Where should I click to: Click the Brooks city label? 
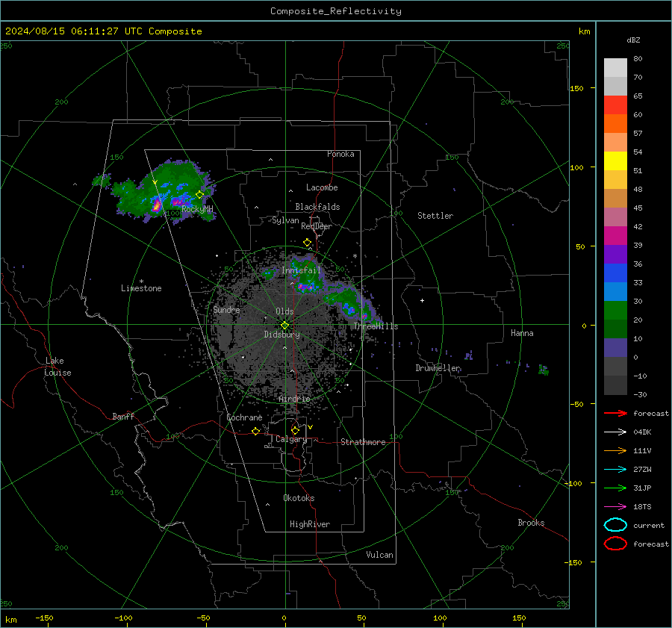pyautogui.click(x=531, y=523)
